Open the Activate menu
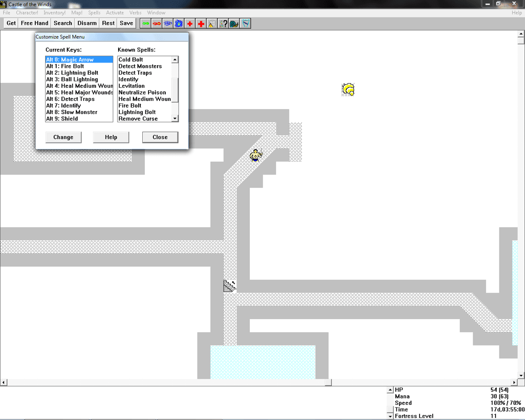Image resolution: width=525 pixels, height=420 pixels. point(115,13)
